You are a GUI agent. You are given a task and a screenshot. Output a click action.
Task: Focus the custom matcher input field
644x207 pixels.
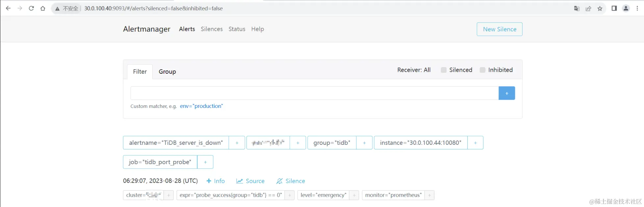pyautogui.click(x=315, y=93)
